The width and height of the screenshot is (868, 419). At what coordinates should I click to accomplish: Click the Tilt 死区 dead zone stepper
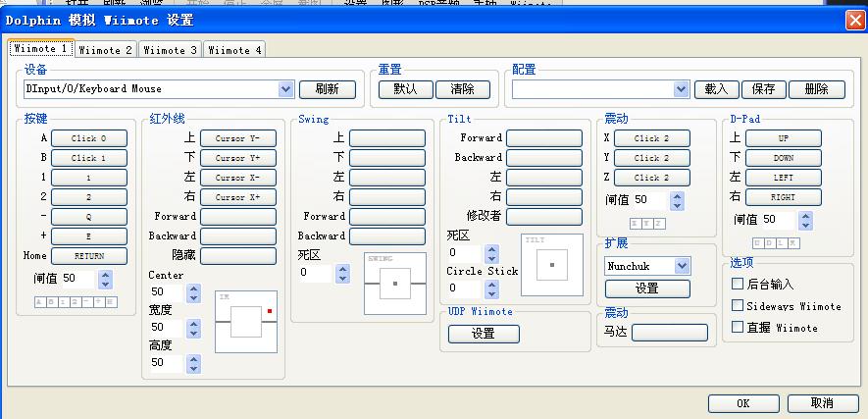(491, 253)
